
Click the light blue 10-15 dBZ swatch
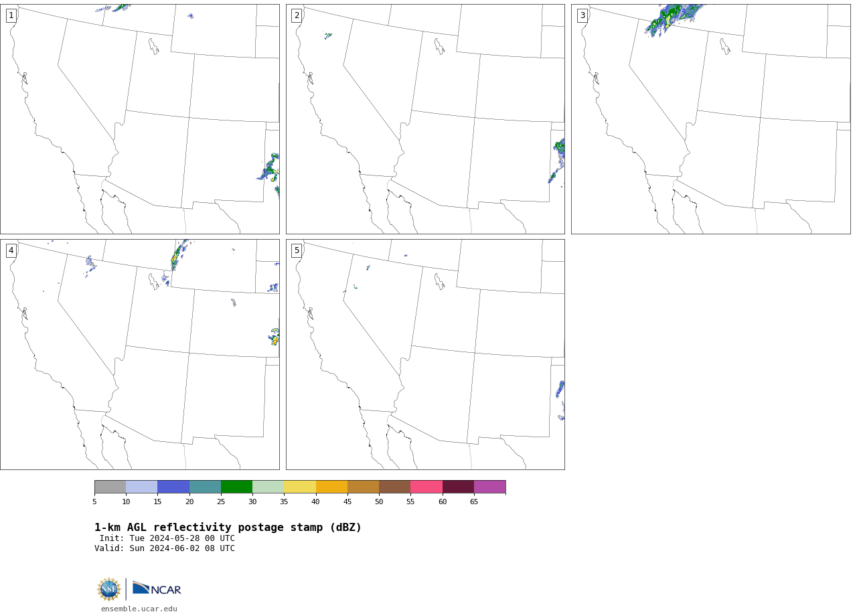[x=142, y=487]
